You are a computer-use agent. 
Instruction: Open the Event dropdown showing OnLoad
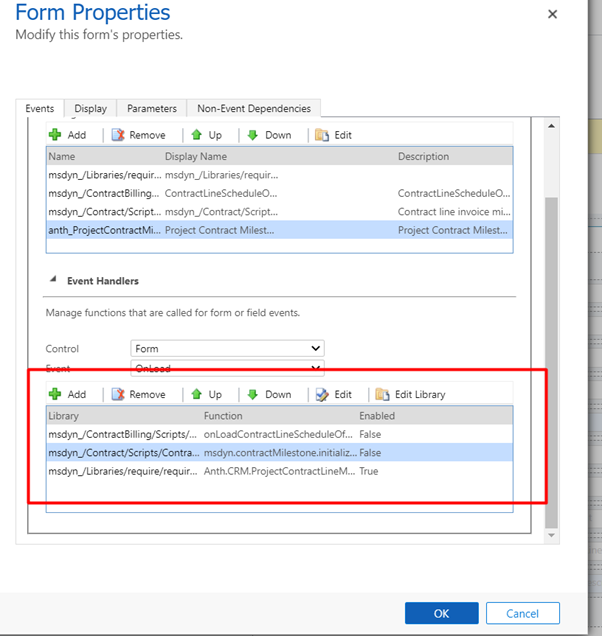pos(227,368)
